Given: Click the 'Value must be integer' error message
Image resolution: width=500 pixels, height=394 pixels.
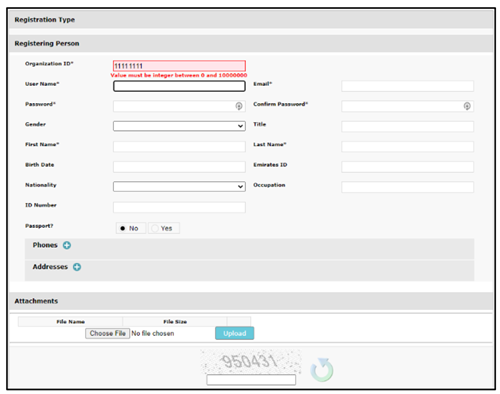Looking at the screenshot, I should pos(179,75).
